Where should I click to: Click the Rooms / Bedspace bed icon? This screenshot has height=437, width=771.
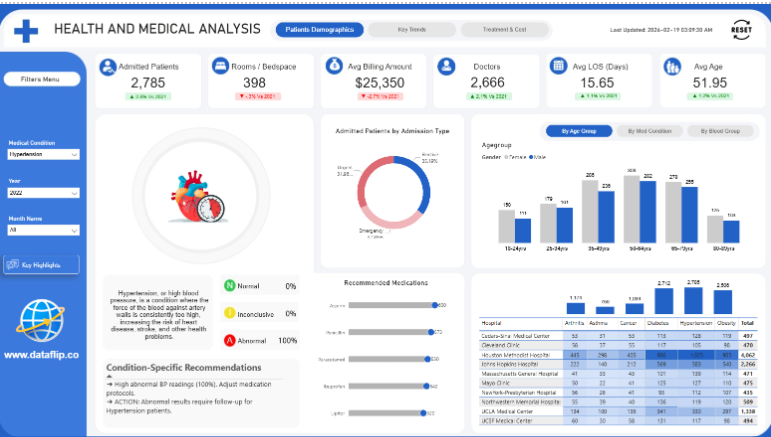(221, 66)
